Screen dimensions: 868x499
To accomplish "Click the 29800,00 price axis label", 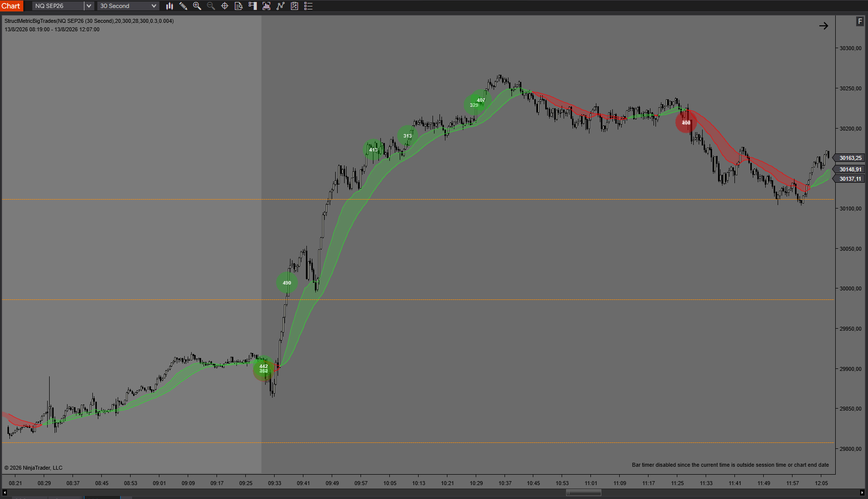I will point(850,449).
